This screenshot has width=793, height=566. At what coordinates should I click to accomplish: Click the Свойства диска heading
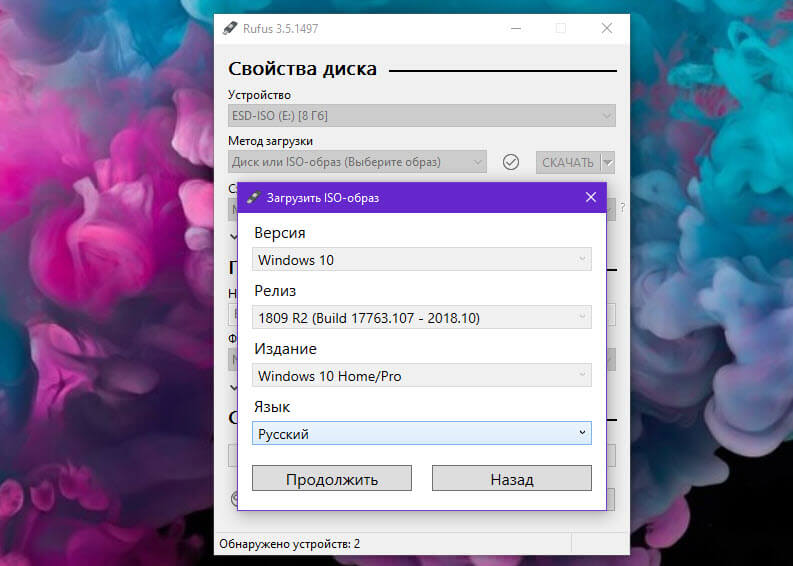click(302, 69)
